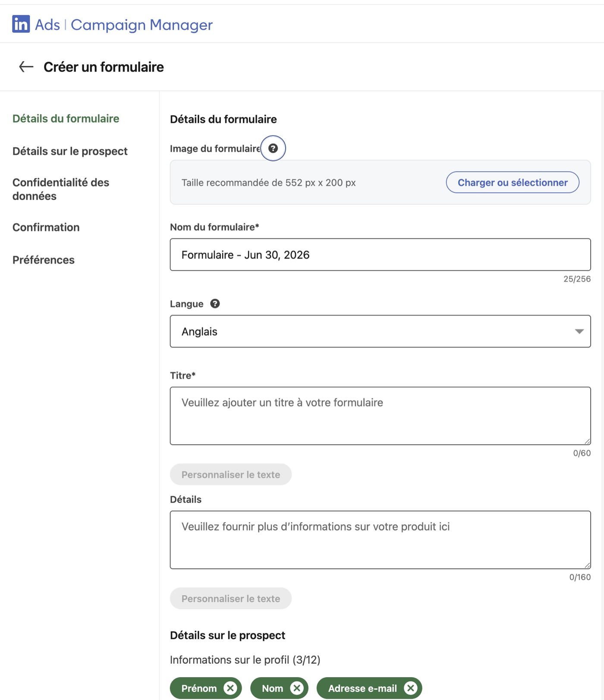Click the Détails sur le prospect main heading
This screenshot has height=700, width=604.
pyautogui.click(x=227, y=635)
